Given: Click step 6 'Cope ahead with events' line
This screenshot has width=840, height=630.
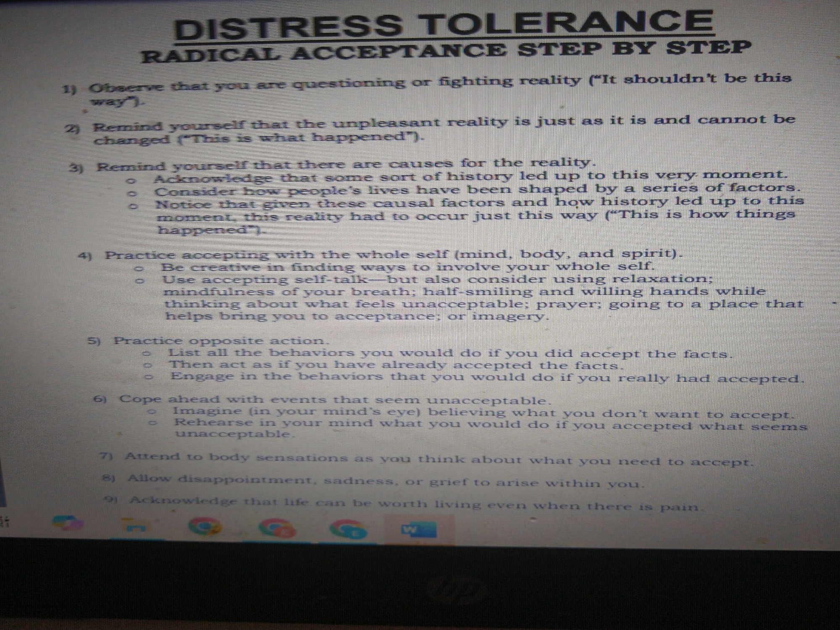Looking at the screenshot, I should click(334, 399).
